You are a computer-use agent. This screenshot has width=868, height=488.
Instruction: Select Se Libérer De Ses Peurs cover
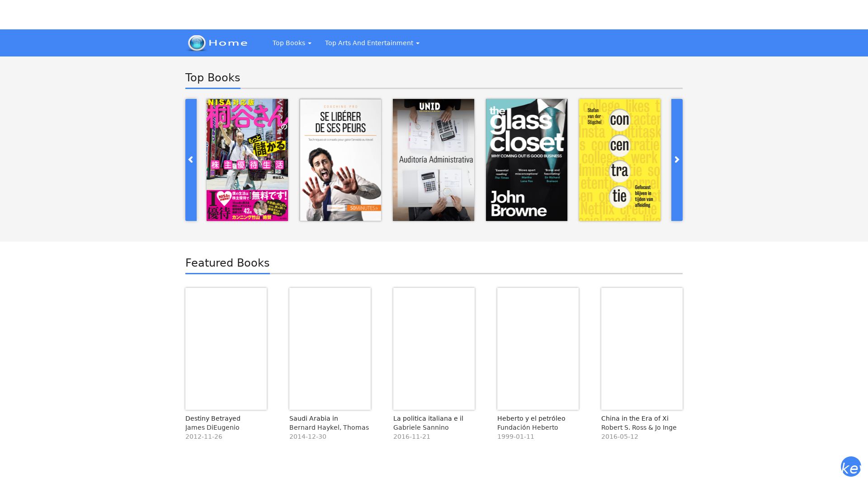point(340,160)
